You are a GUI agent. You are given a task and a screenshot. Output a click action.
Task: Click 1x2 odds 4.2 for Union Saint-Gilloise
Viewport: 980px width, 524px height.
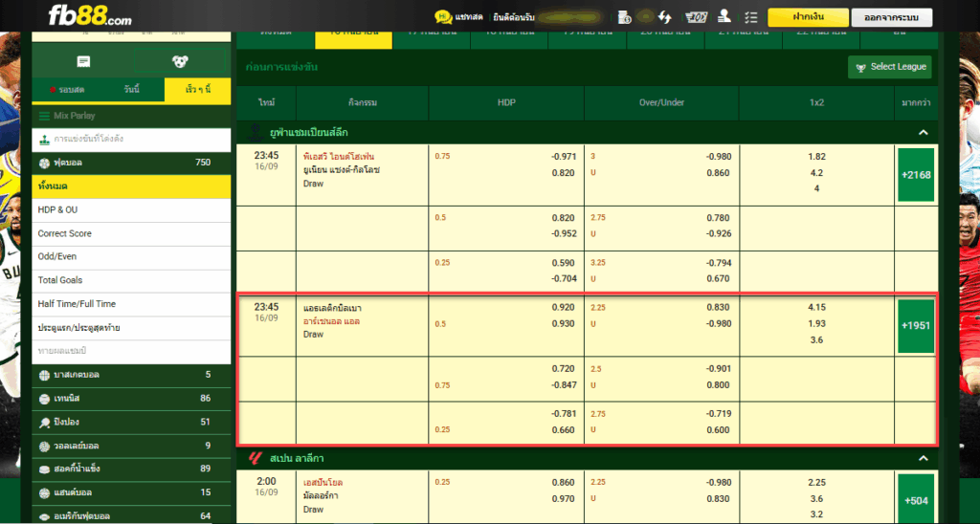[816, 173]
